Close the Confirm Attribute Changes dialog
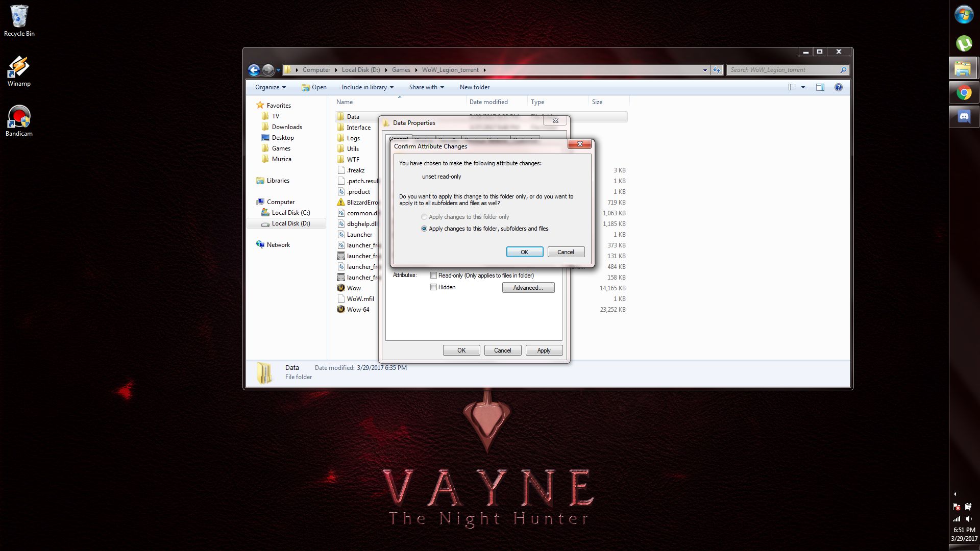Image resolution: width=980 pixels, height=551 pixels. pyautogui.click(x=580, y=144)
